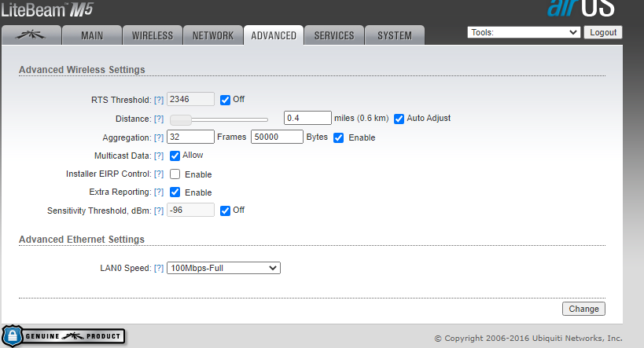The height and width of the screenshot is (348, 644).
Task: Uncheck the RTS Threshold Off checkbox
Action: pyautogui.click(x=225, y=100)
